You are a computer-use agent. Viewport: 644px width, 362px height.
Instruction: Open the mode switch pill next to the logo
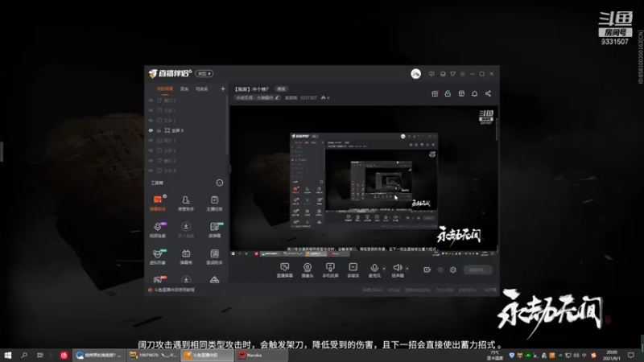(204, 73)
